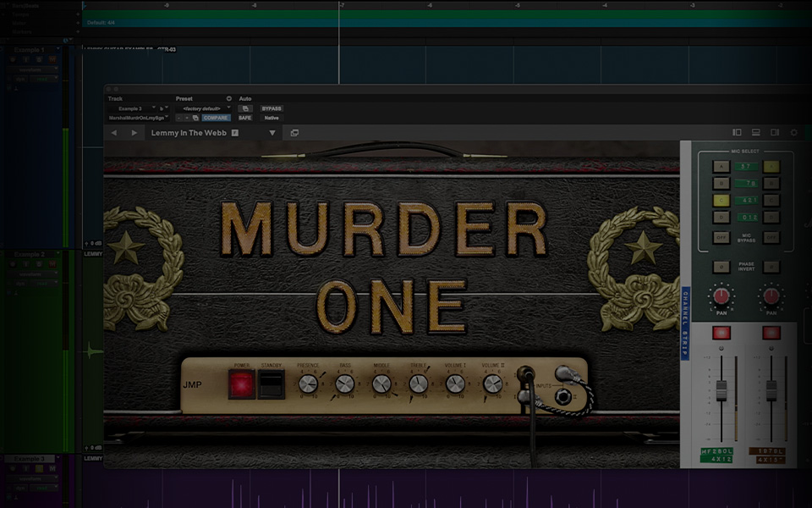Open the Example 3 track selector
The image size is (812, 508).
134,108
